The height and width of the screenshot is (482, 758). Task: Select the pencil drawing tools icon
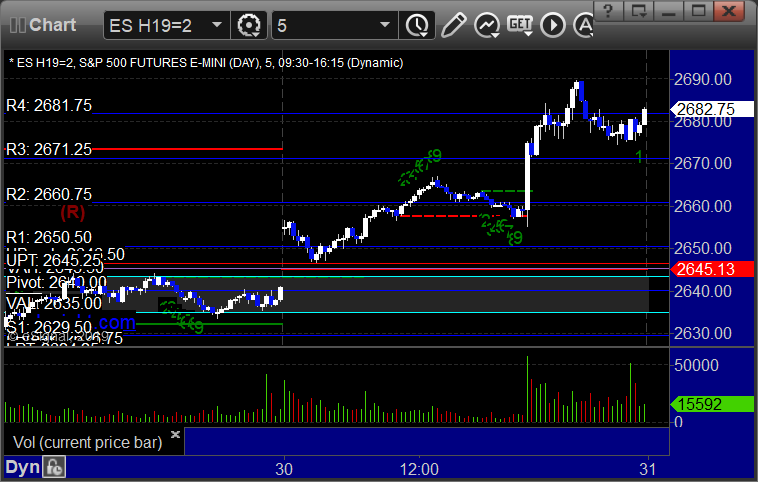[x=453, y=25]
